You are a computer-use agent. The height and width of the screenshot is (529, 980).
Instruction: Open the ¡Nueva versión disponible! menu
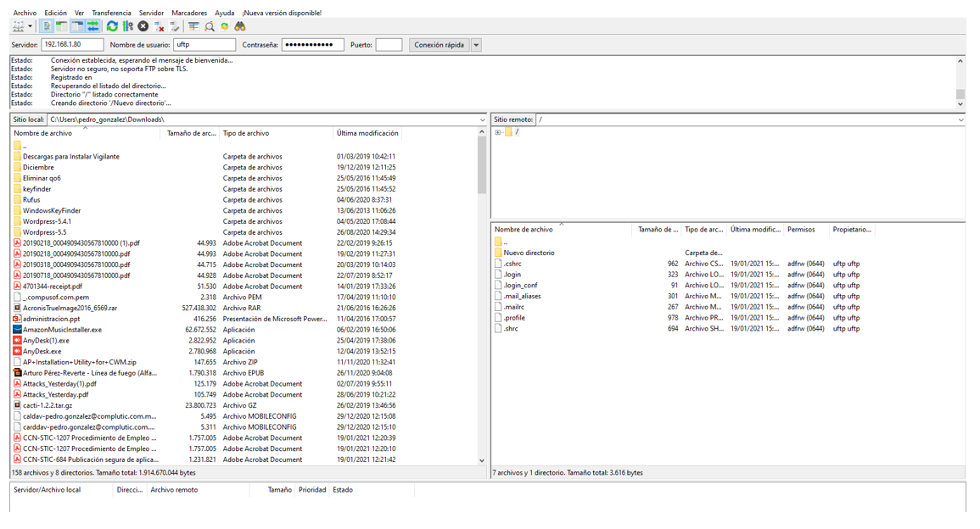tap(282, 13)
